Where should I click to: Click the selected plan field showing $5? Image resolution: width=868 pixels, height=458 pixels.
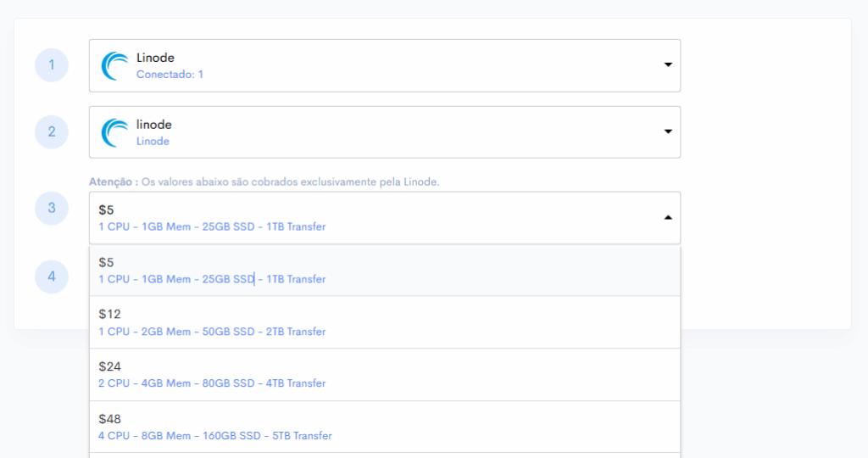click(x=385, y=218)
